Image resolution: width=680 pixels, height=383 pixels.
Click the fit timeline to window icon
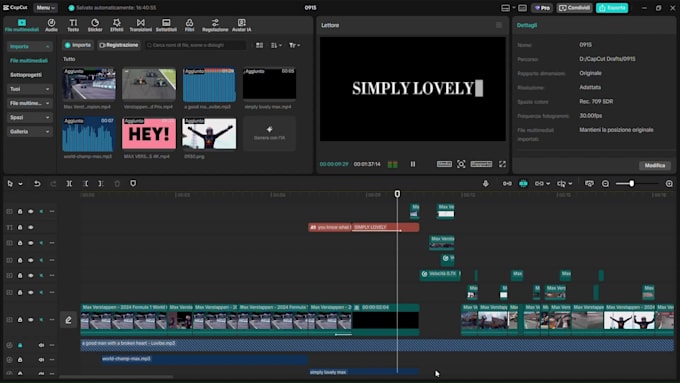[x=589, y=183]
